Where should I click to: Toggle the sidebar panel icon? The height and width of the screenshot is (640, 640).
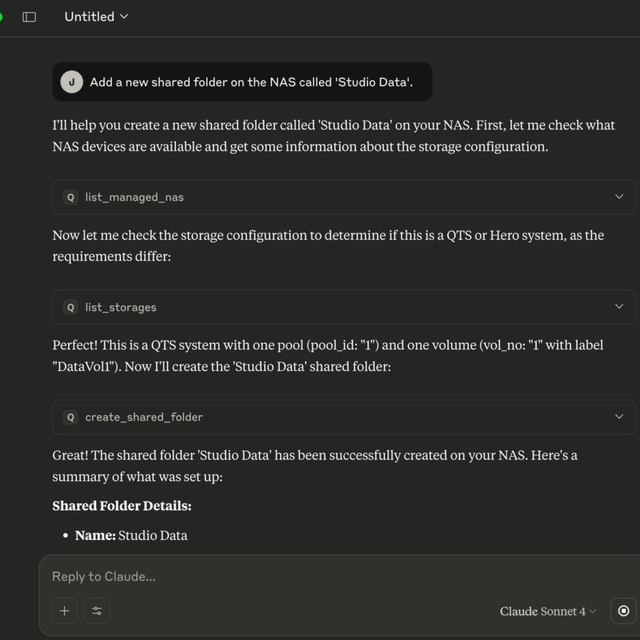[x=29, y=17]
